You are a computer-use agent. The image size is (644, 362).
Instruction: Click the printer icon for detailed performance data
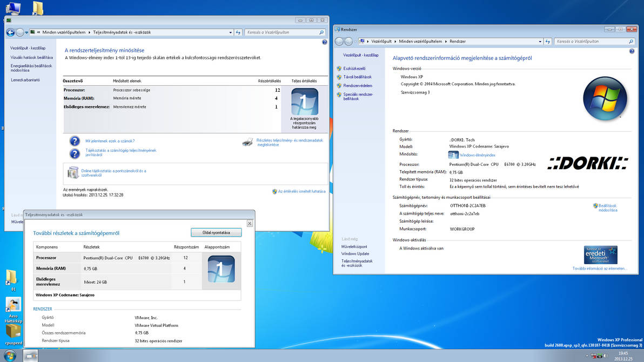point(247,143)
